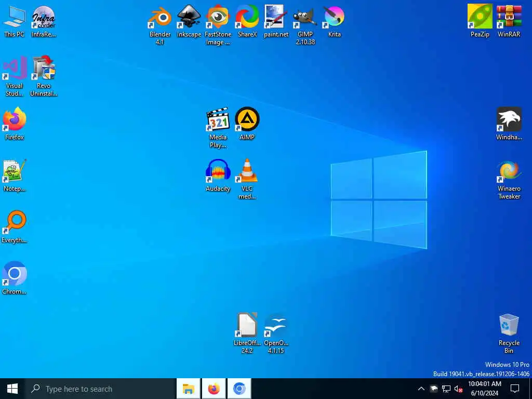Click the muted volume tray icon
Screen dimensions: 532x399
(x=459, y=389)
